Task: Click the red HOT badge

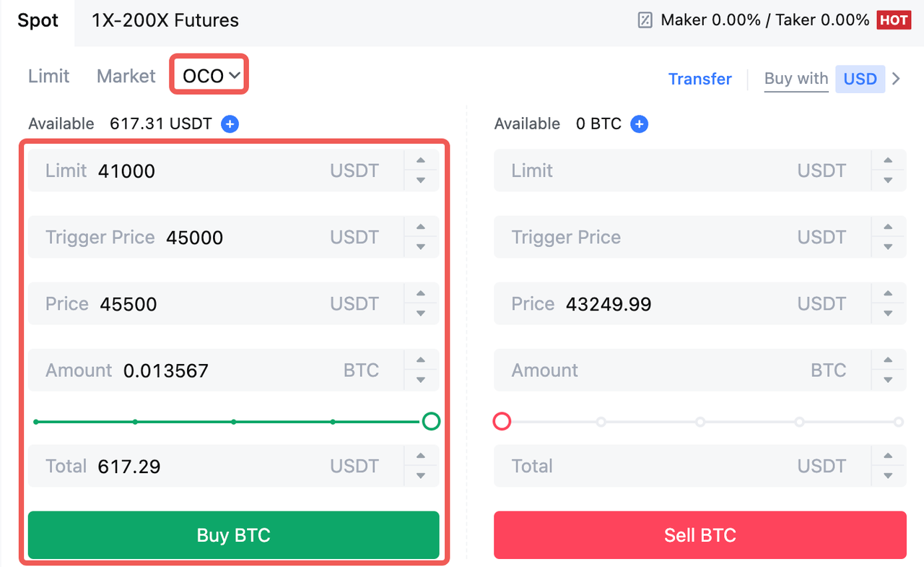Action: [894, 20]
